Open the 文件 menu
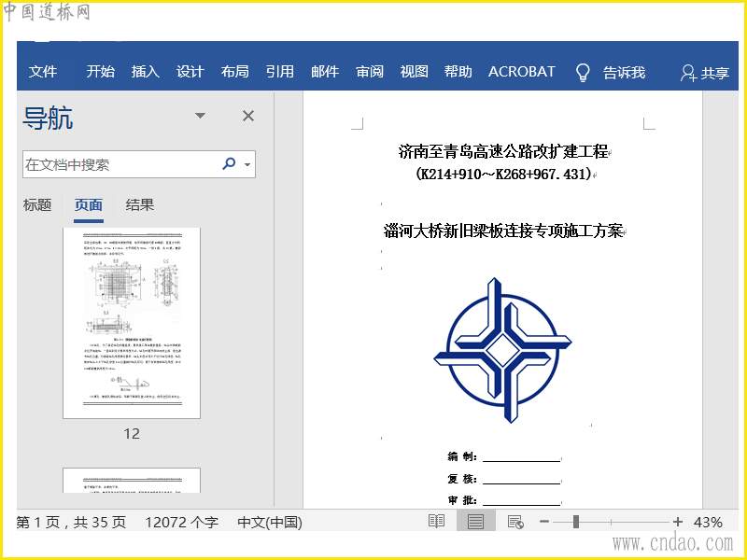747x560 pixels. (43, 72)
